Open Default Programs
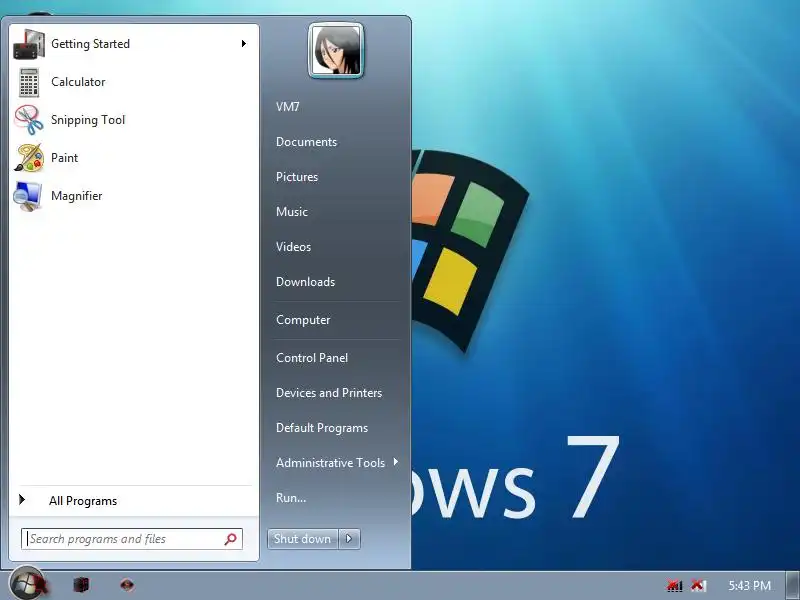Viewport: 800px width, 600px height. click(337, 428)
